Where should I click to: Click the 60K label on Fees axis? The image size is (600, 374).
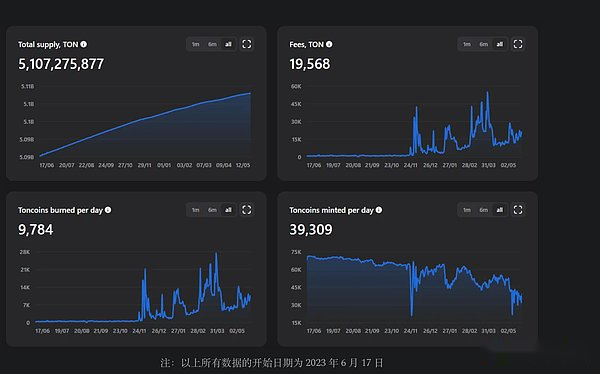click(296, 87)
